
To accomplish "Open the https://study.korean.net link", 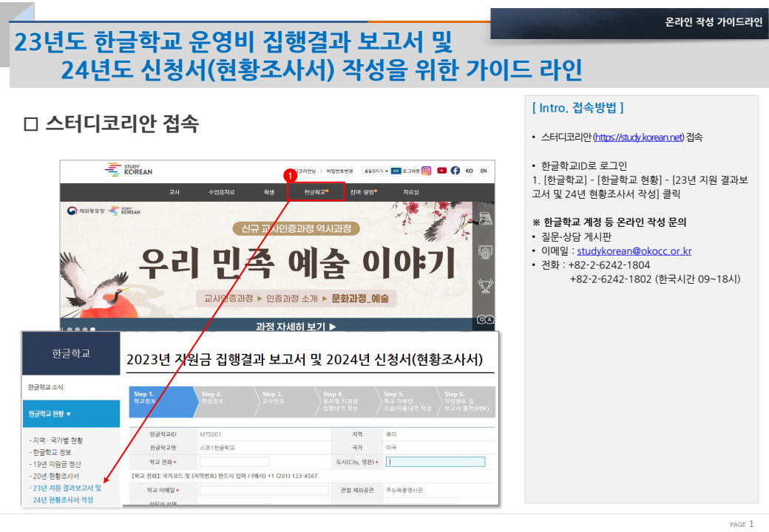I will [x=639, y=137].
